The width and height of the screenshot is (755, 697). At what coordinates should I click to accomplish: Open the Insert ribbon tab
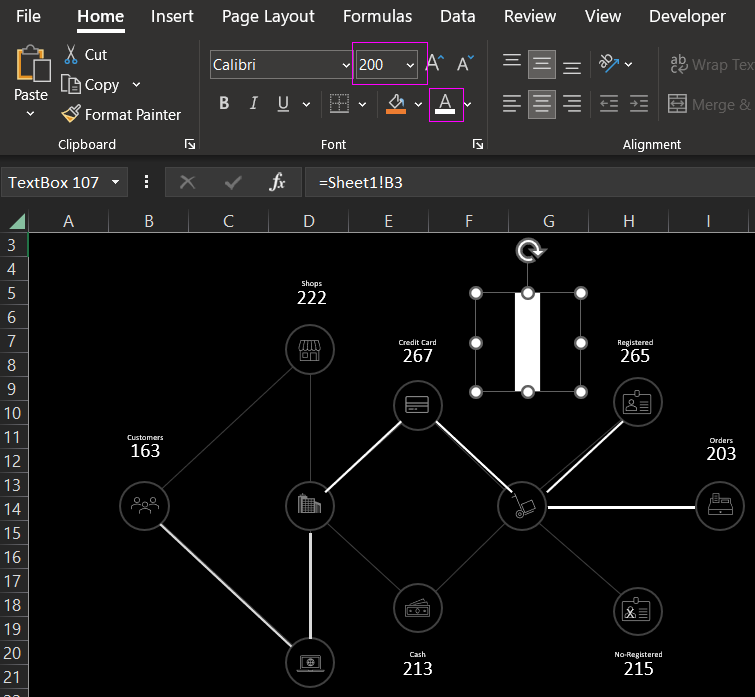click(172, 16)
